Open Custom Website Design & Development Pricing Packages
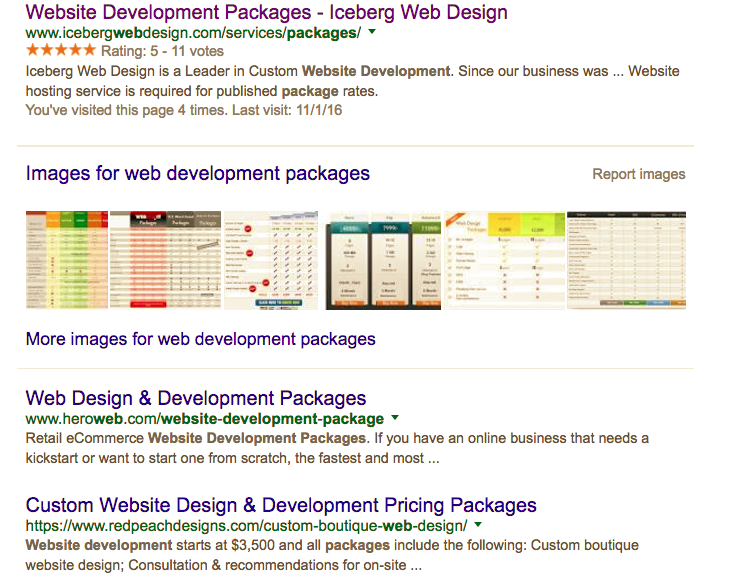The width and height of the screenshot is (733, 586). pos(281,506)
